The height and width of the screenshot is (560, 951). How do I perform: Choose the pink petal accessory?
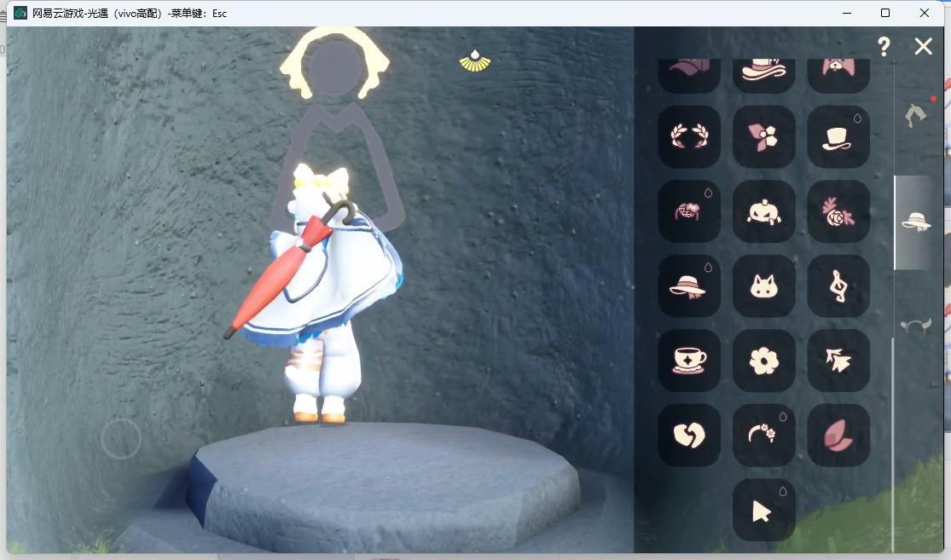(838, 435)
